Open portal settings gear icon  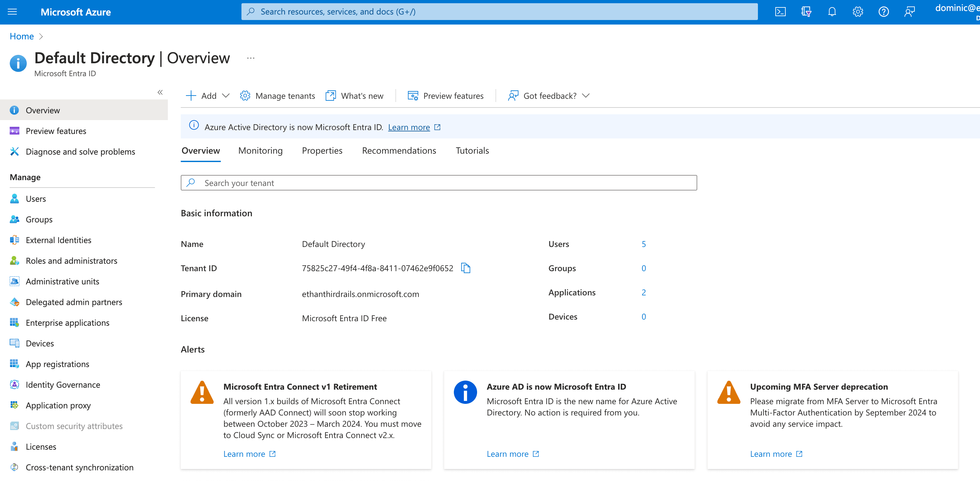point(857,12)
